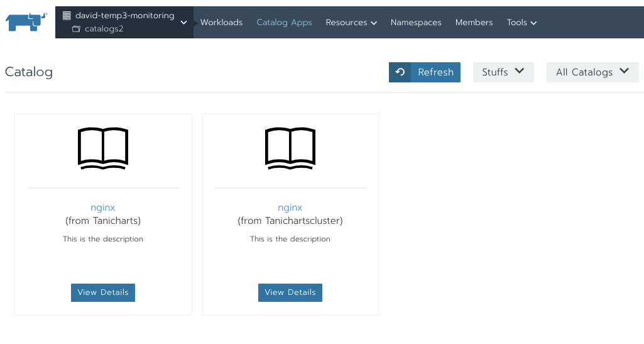Click the book icon for Tanicharts nginx
This screenshot has height=344, width=644.
pos(103,148)
